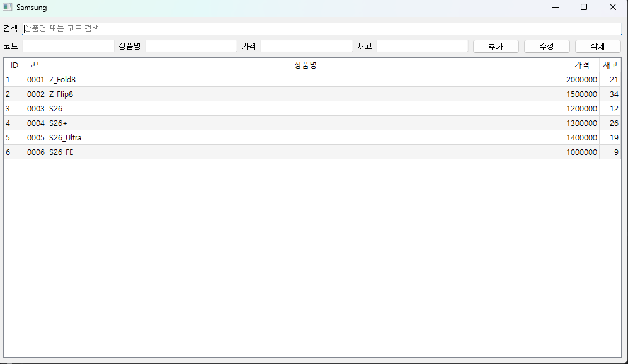Click ID cell 4 in S26+ row
This screenshot has height=364, width=628.
[x=14, y=123]
